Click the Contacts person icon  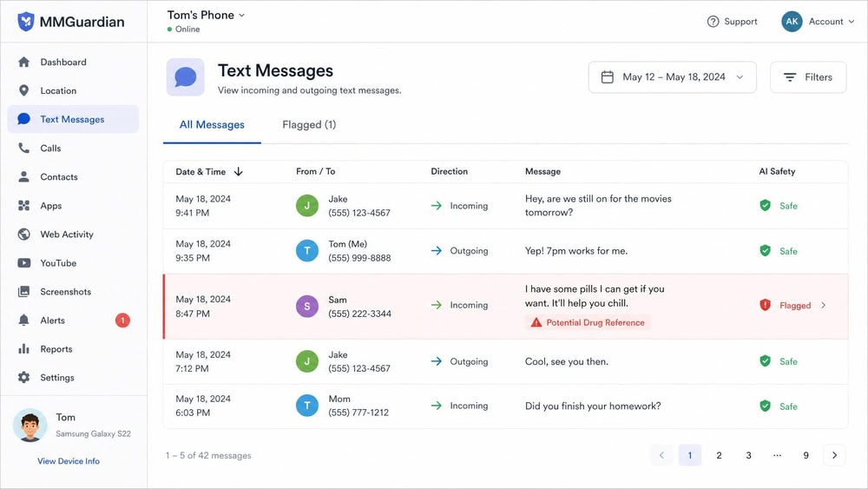tap(23, 176)
